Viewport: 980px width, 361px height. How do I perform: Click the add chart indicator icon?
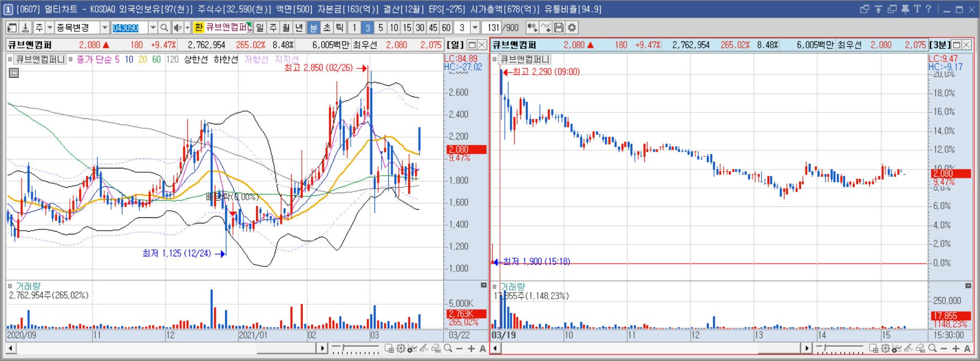coord(532,28)
